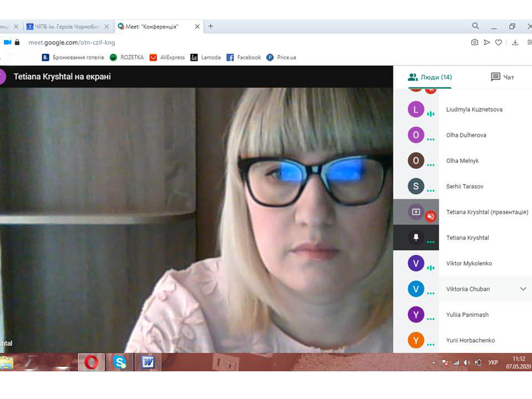Click Liudmyla Kuznetsova's avatar

(x=416, y=109)
